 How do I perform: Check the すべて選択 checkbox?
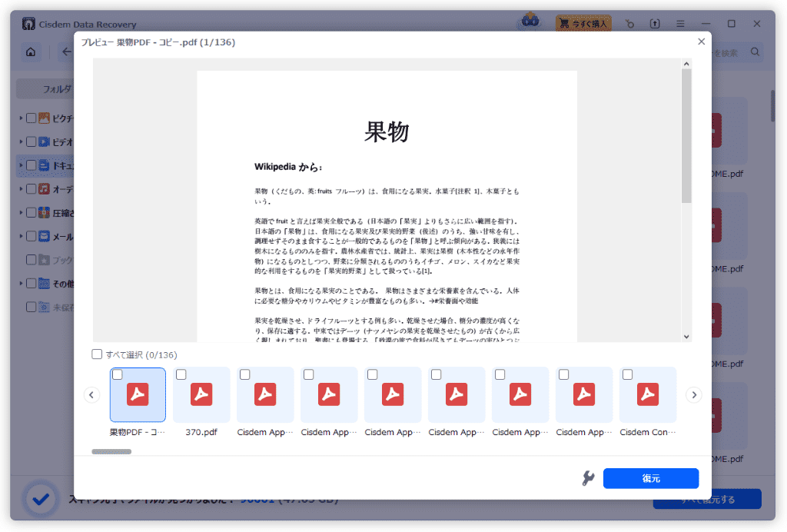[97, 354]
